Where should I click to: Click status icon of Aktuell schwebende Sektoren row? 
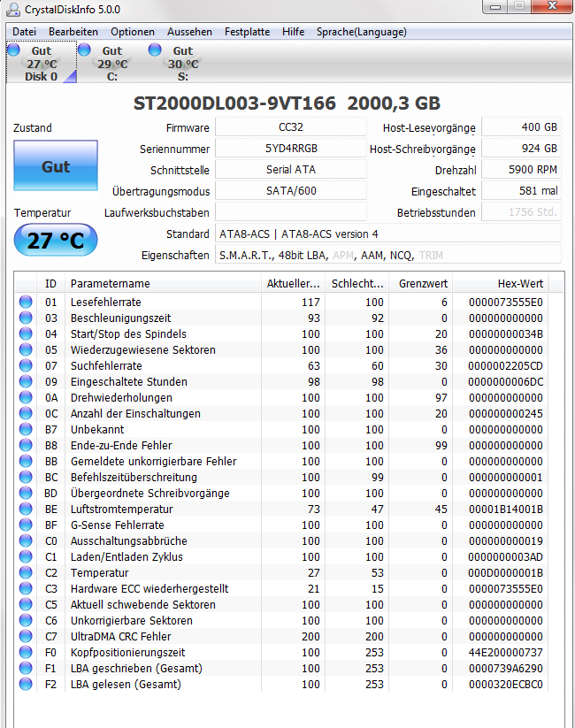pos(26,604)
